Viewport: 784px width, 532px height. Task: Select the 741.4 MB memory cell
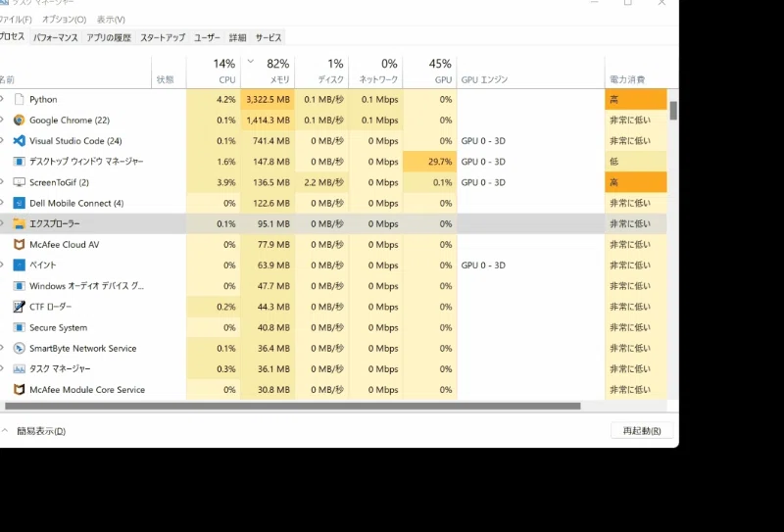point(268,140)
